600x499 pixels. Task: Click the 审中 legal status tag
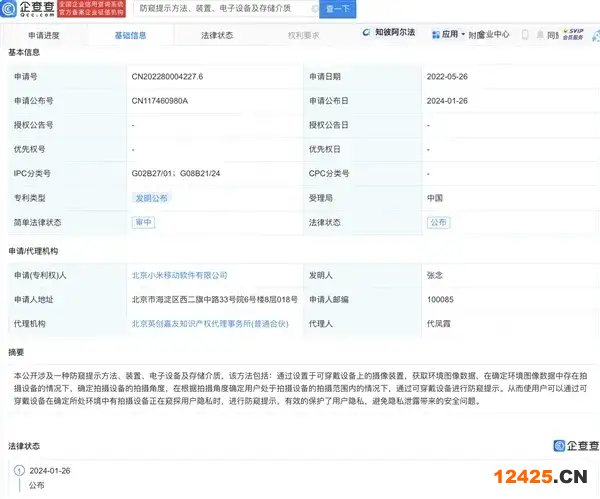coord(143,222)
